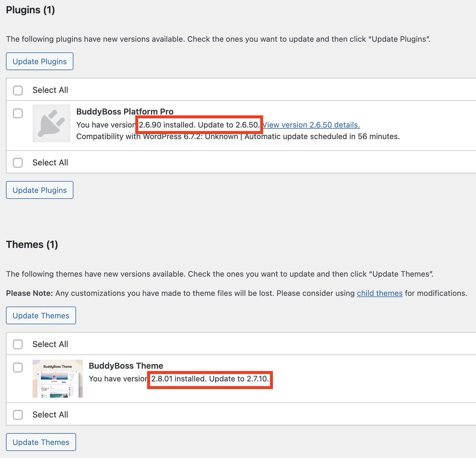The width and height of the screenshot is (476, 458).
Task: Click the BuddyBoss Platform Pro plugin name
Action: point(125,112)
